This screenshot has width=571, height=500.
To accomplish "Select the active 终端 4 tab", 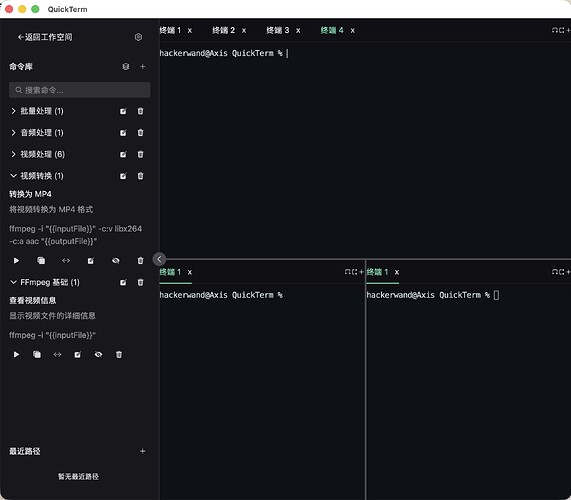I will 332,30.
